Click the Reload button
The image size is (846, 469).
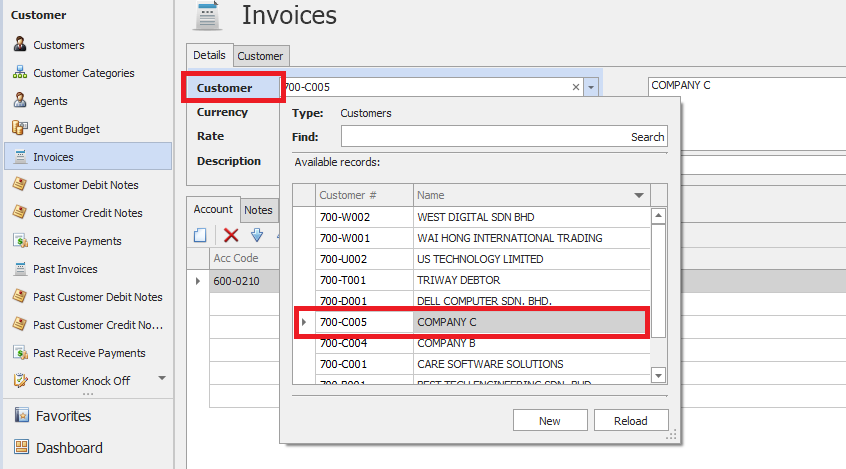pyautogui.click(x=631, y=421)
